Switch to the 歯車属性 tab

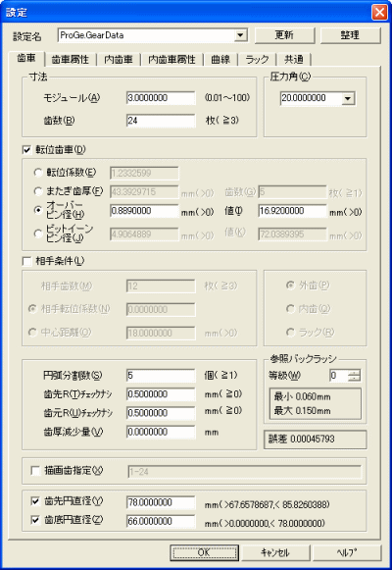[x=71, y=59]
